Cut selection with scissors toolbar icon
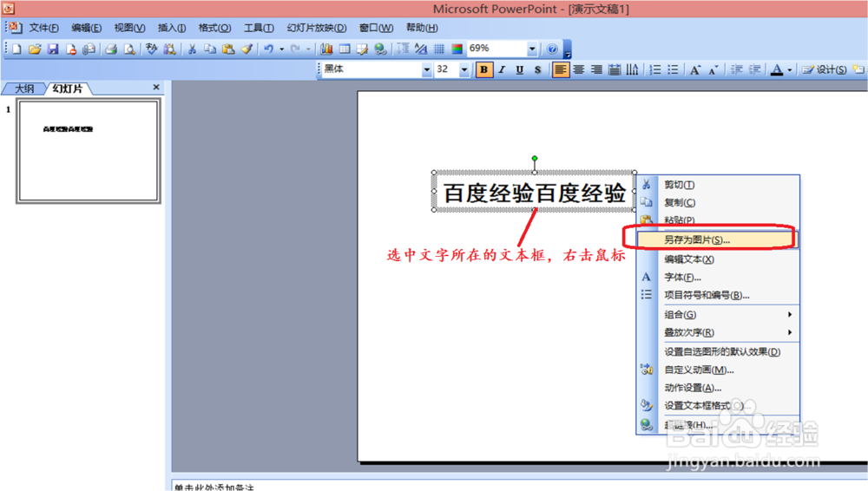 click(192, 49)
